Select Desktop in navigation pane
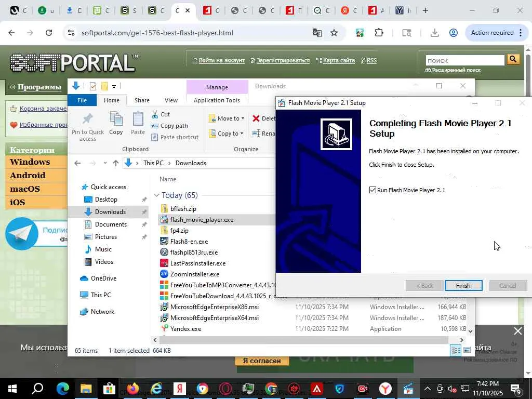This screenshot has width=532, height=399. click(106, 199)
